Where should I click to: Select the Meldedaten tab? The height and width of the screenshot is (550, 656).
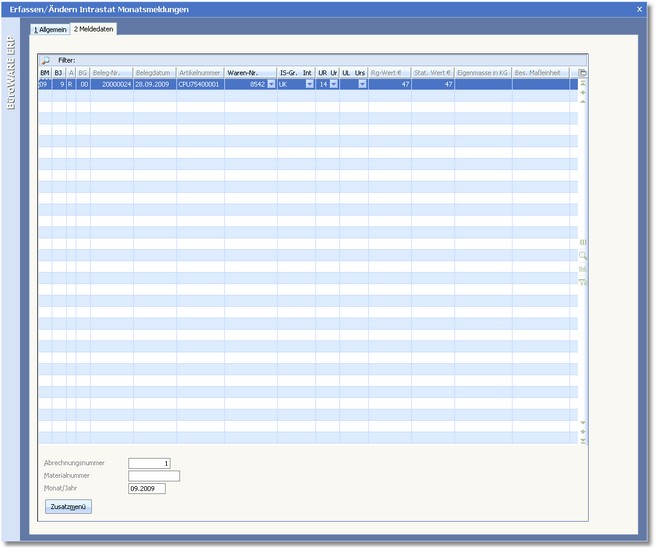[94, 30]
